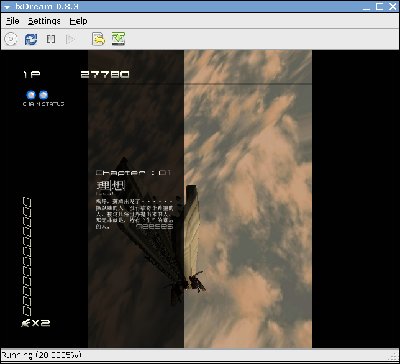Close the lxdream window
400x364 pixels.
click(x=393, y=7)
